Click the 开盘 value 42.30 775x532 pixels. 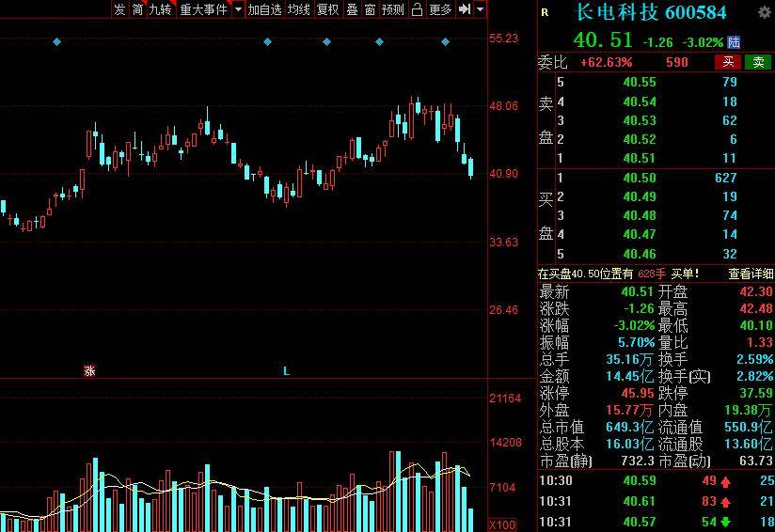coord(756,291)
